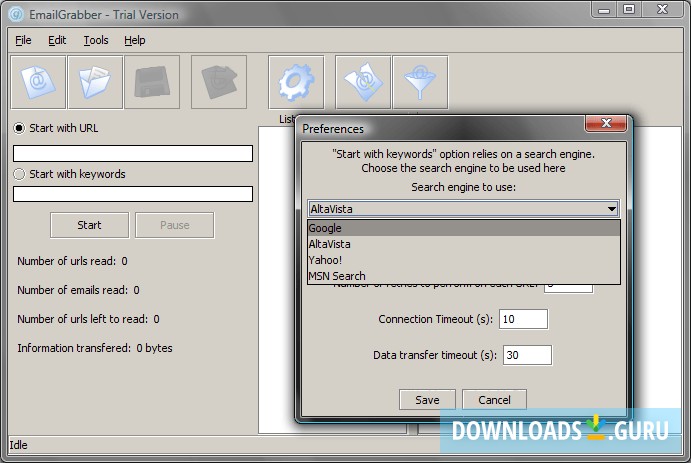This screenshot has height=463, width=691.
Task: Click the Information transfered text
Action: (x=95, y=348)
